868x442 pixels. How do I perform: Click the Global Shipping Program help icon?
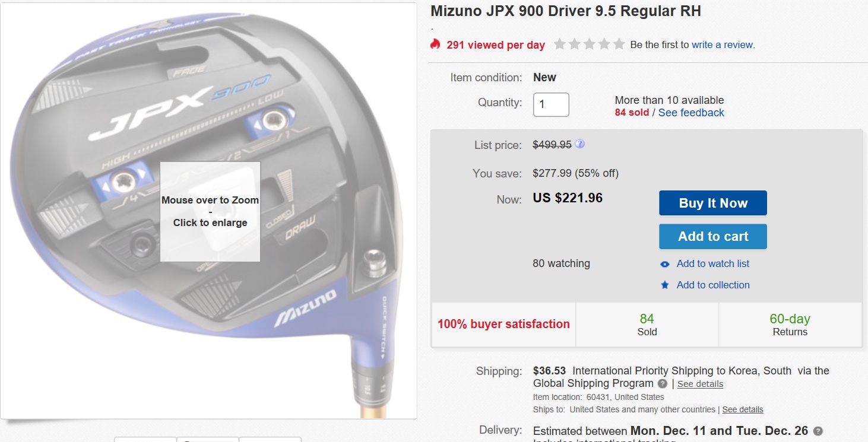tap(663, 384)
